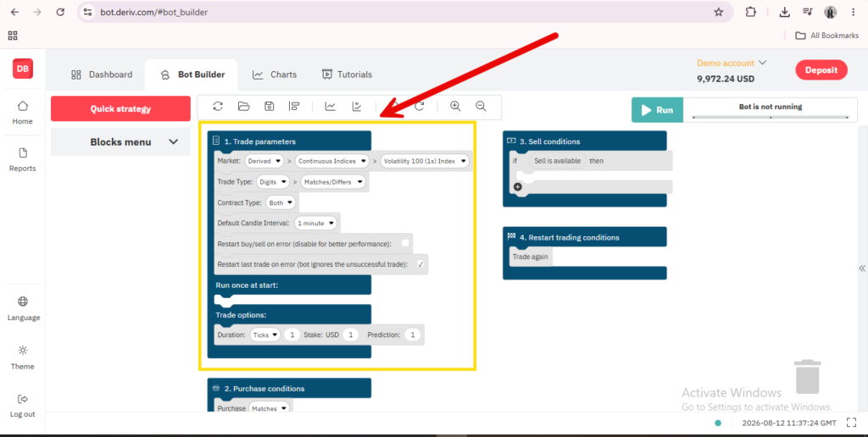Expand right panel via double-chevron icon
The height and width of the screenshot is (437, 868).
click(x=862, y=268)
